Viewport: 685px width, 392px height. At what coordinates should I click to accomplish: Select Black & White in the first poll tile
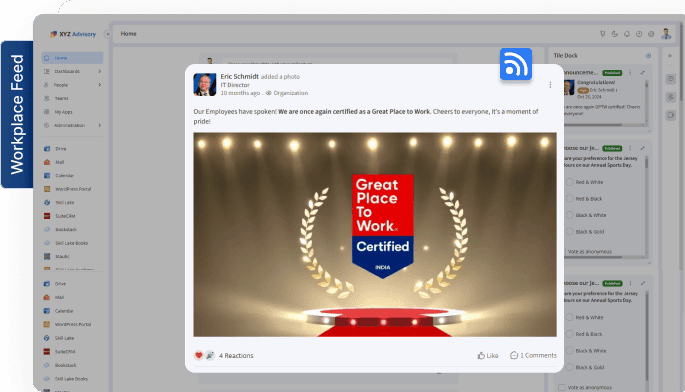[570, 215]
